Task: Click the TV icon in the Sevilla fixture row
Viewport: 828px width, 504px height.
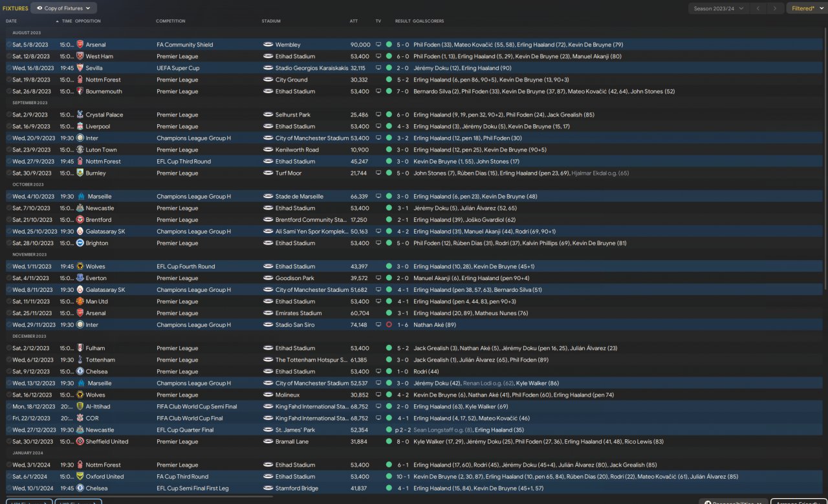Action: (378, 68)
